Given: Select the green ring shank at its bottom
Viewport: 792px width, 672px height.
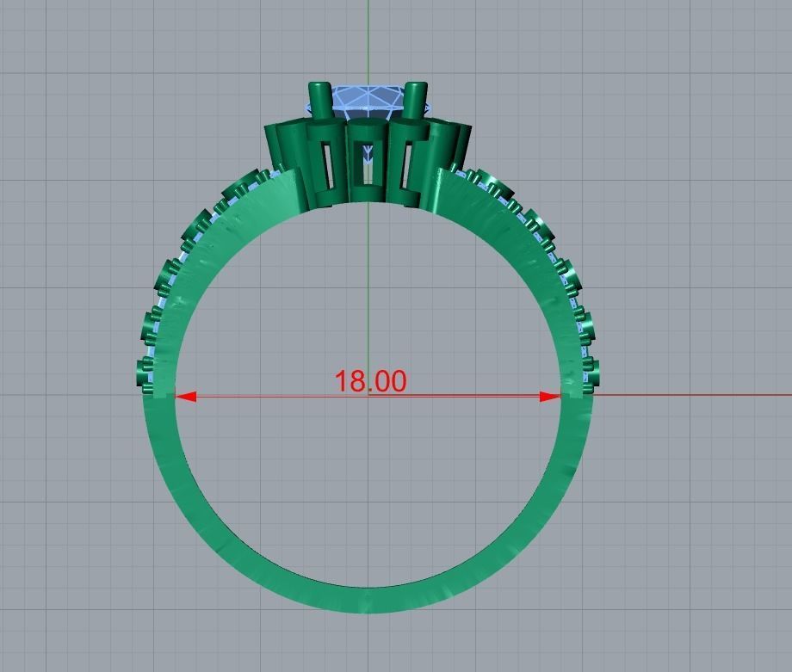Looking at the screenshot, I should pyautogui.click(x=368, y=600).
